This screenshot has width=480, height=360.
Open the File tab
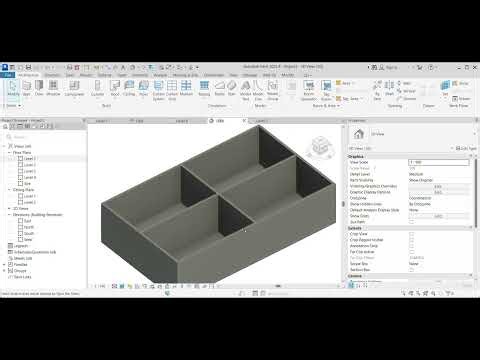(x=8, y=75)
